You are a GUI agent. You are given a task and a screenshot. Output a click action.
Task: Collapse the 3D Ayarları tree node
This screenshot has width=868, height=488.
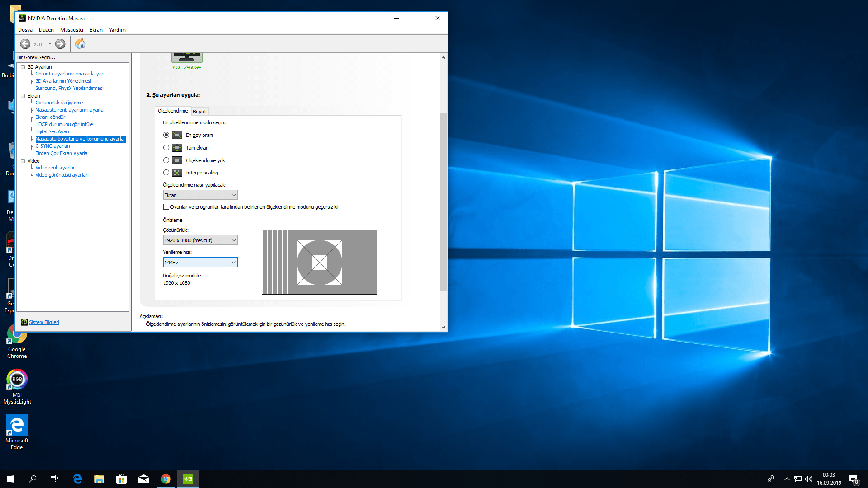(x=23, y=67)
